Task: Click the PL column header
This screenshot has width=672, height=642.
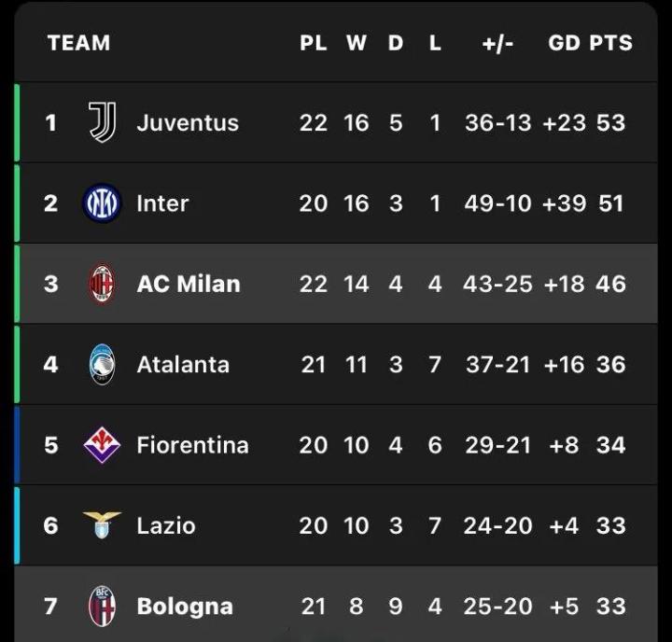Action: tap(314, 43)
